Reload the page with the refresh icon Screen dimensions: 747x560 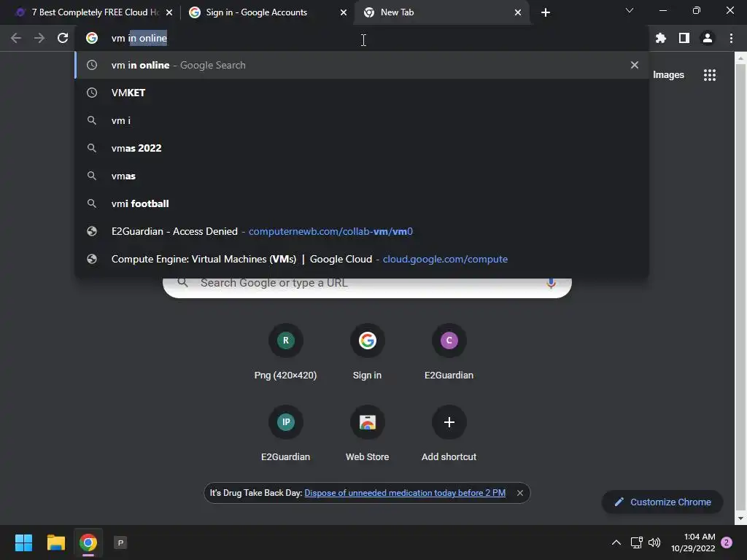click(63, 38)
